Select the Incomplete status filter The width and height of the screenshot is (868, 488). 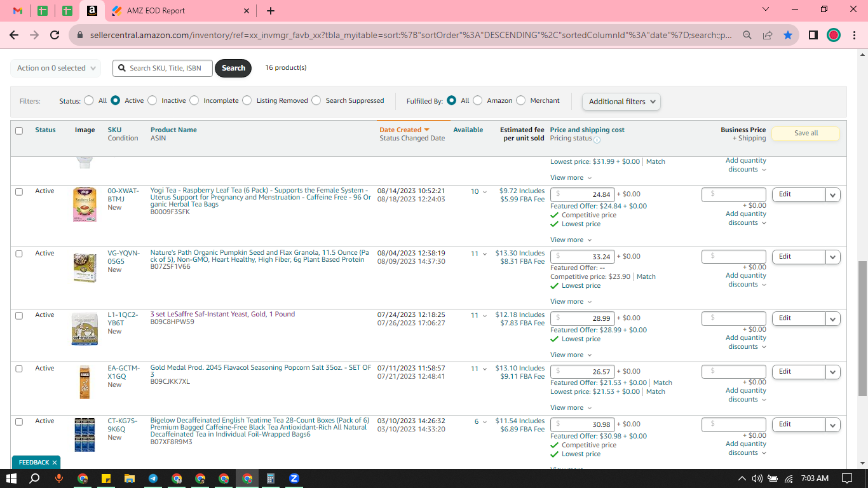pos(194,100)
